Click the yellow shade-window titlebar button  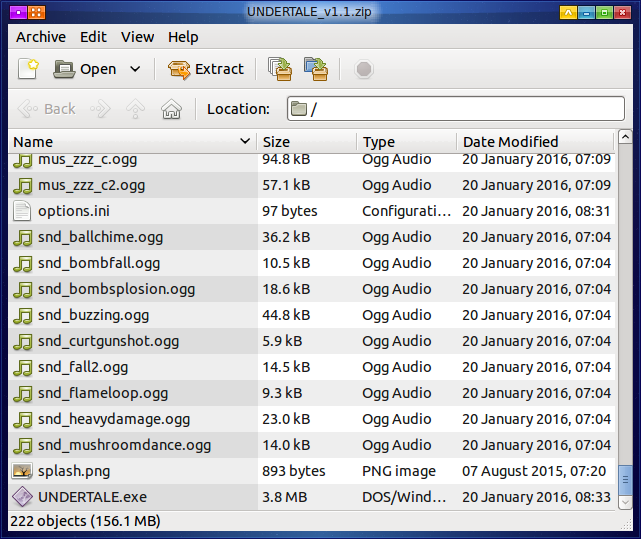coord(568,13)
